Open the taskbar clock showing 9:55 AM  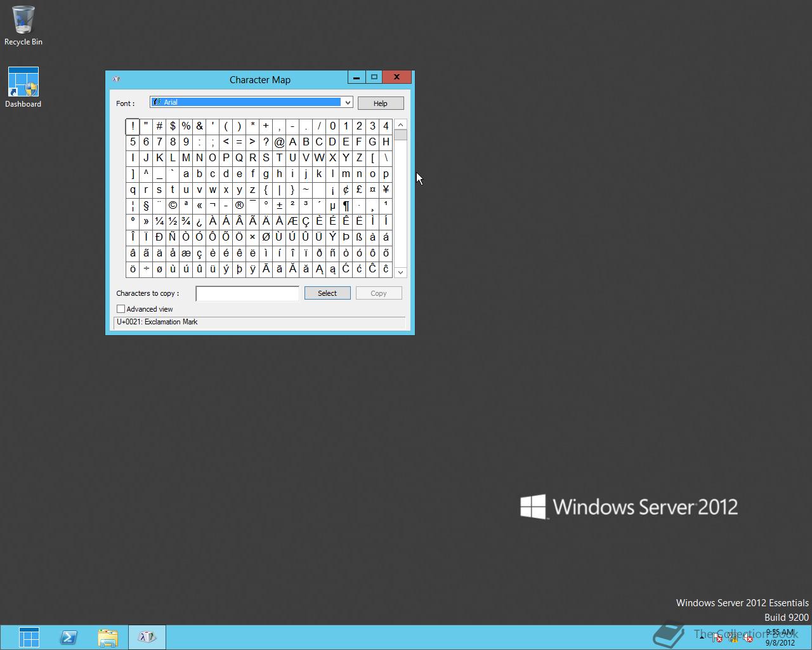(780, 637)
